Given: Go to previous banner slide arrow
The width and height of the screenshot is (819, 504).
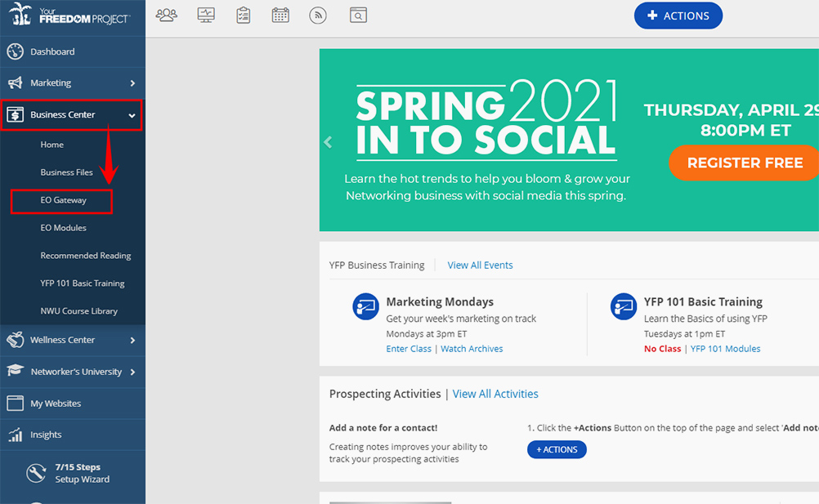Looking at the screenshot, I should click(x=328, y=142).
